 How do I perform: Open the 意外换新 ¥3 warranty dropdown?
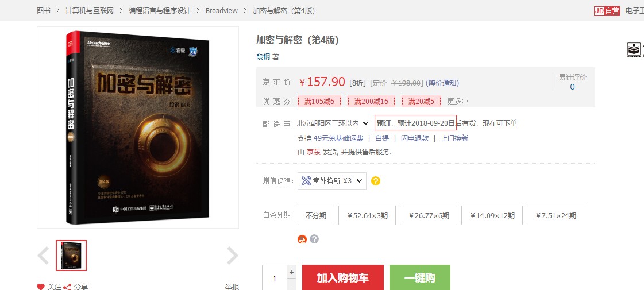[x=332, y=181]
